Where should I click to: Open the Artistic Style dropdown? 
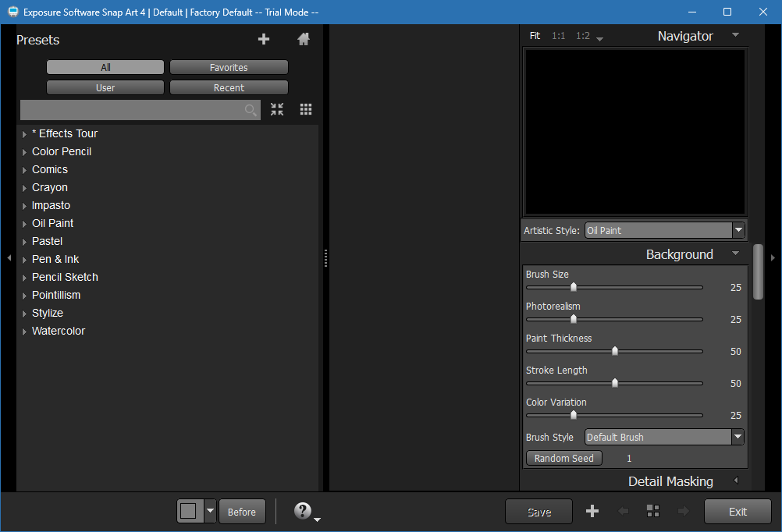(x=738, y=230)
